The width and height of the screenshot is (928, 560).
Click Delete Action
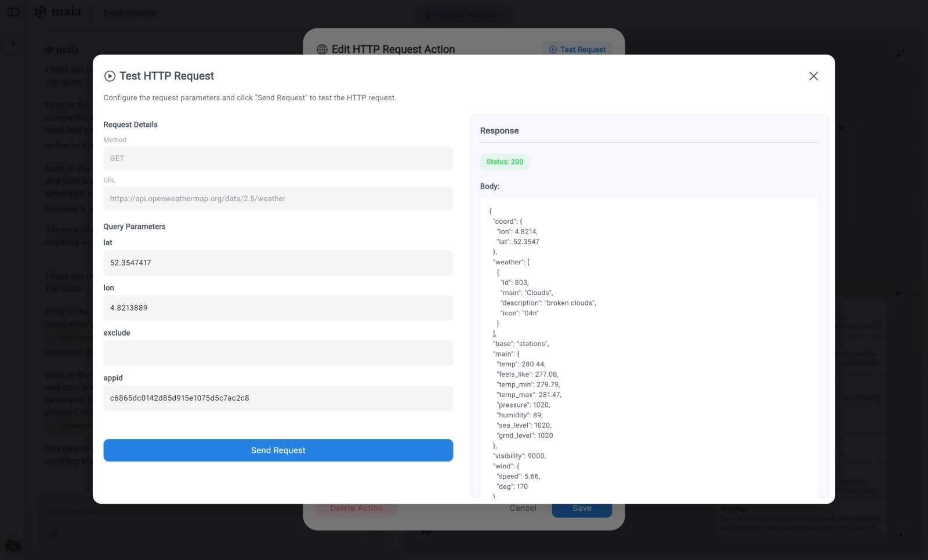[x=356, y=508]
